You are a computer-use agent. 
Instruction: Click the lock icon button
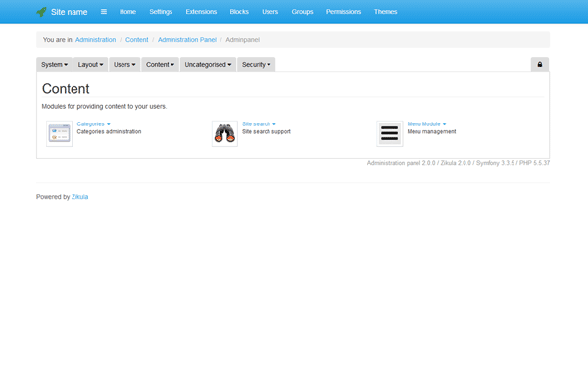coord(539,64)
